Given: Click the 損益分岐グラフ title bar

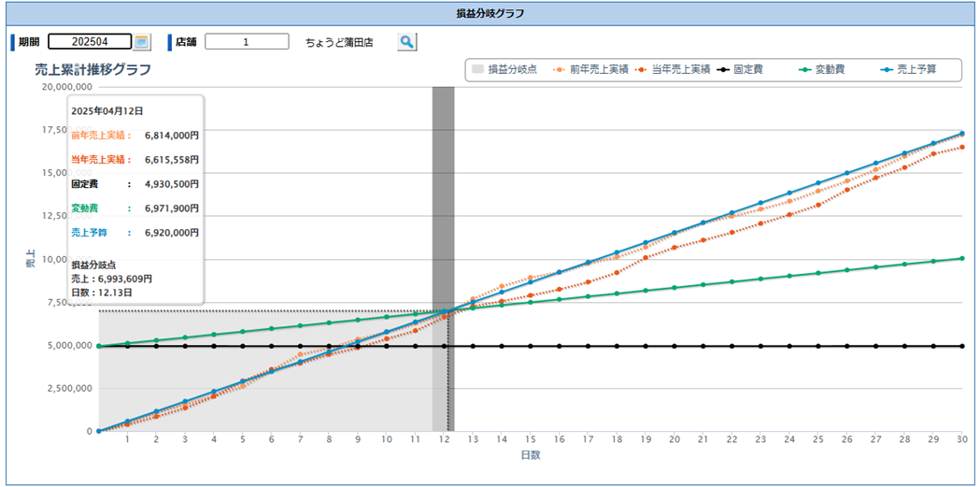Looking at the screenshot, I should (x=490, y=12).
